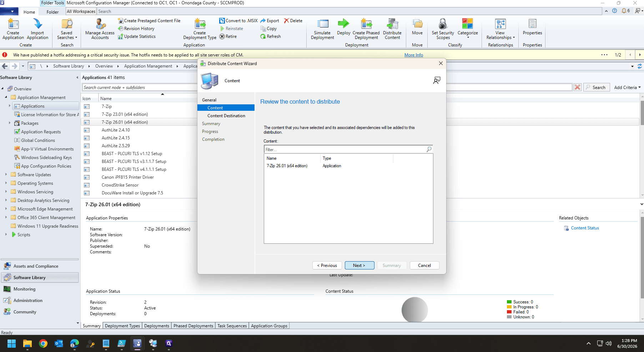Open the Content Status link

coord(585,228)
